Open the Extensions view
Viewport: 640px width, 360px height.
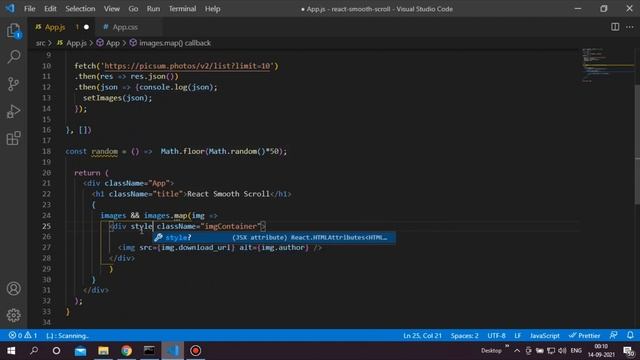13,138
